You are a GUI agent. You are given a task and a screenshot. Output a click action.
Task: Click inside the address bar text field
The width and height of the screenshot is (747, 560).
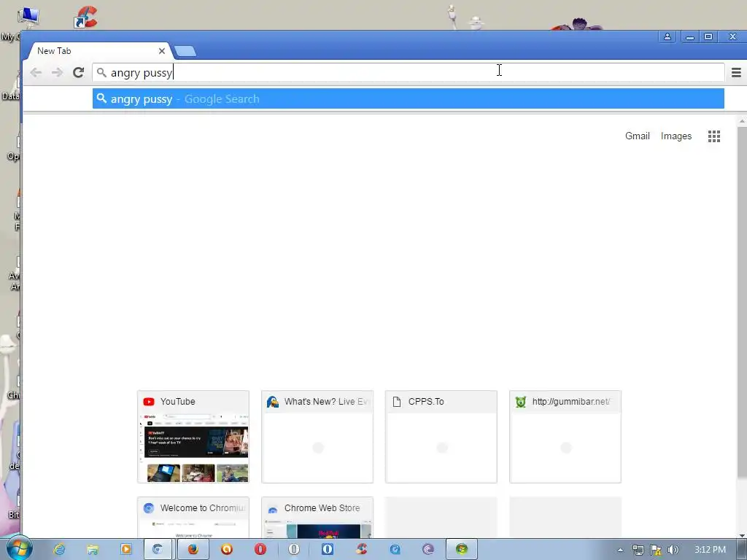409,72
